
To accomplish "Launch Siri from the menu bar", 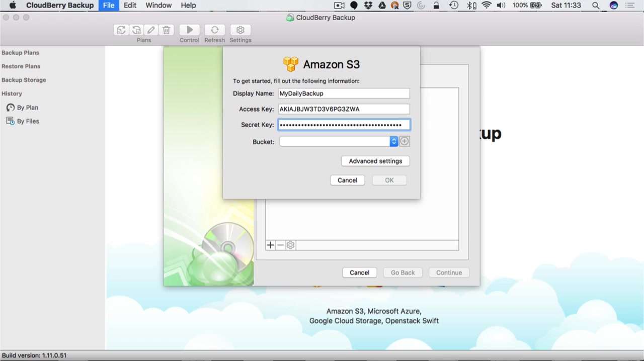I will click(x=613, y=6).
